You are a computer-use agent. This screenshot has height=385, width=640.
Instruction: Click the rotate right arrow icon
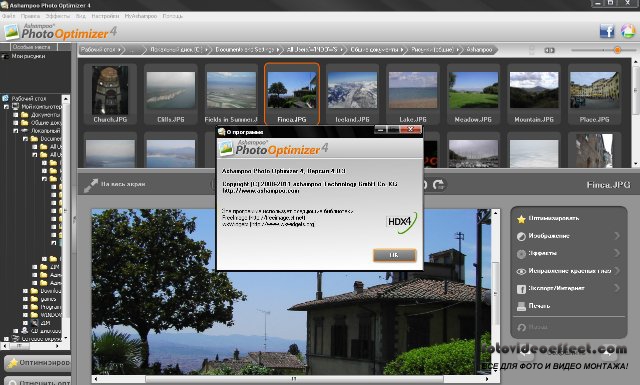(439, 185)
